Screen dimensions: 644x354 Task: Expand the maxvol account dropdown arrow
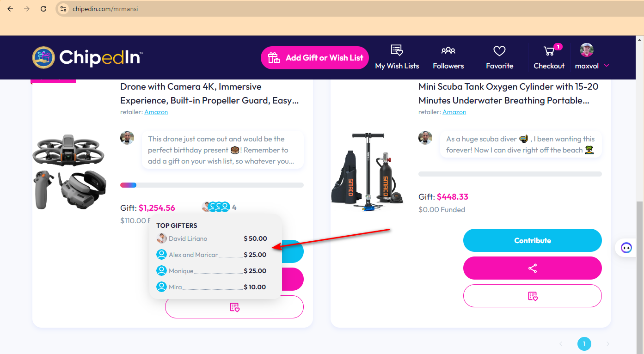point(607,66)
